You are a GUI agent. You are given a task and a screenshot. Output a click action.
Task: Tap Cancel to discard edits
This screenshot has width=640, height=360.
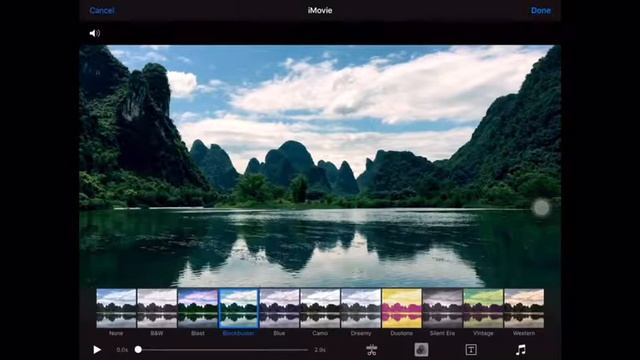pyautogui.click(x=102, y=11)
